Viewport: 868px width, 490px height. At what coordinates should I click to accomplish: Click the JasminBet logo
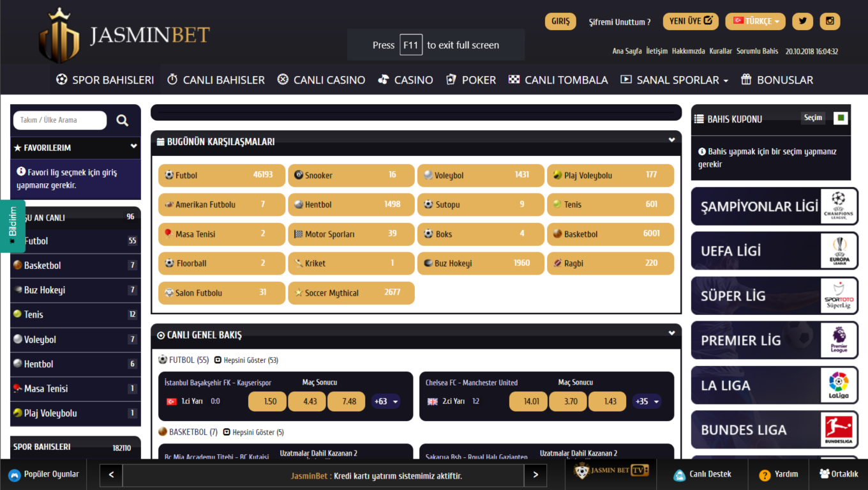(x=125, y=36)
